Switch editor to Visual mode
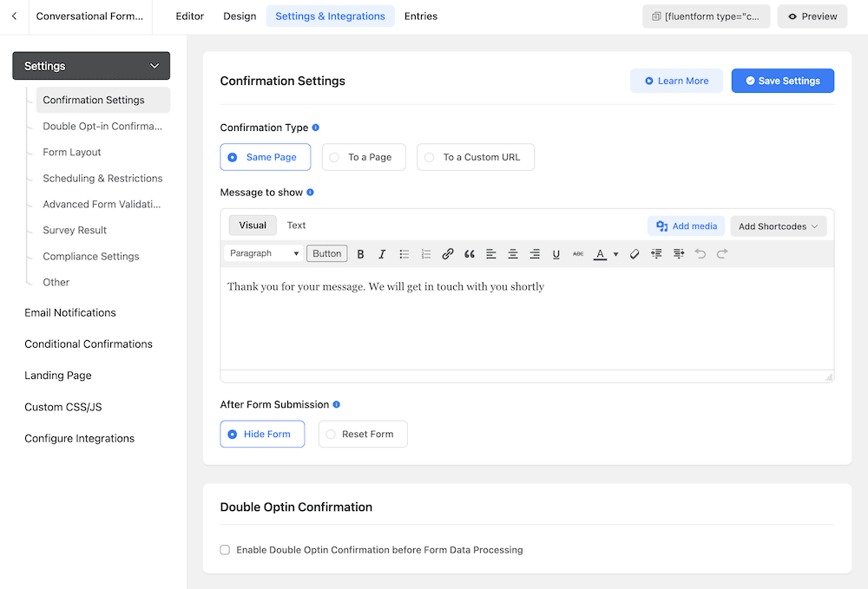 [253, 225]
